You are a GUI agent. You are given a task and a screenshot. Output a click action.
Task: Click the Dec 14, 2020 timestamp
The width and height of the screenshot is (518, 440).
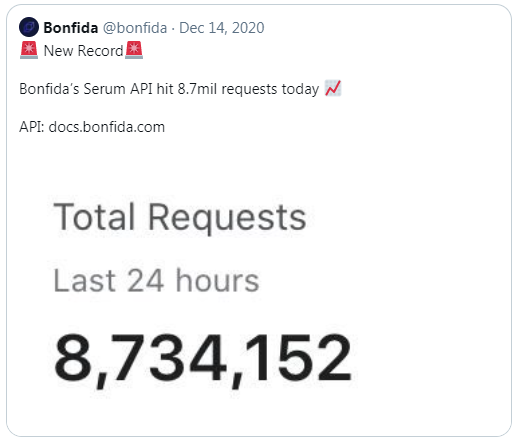[222, 28]
